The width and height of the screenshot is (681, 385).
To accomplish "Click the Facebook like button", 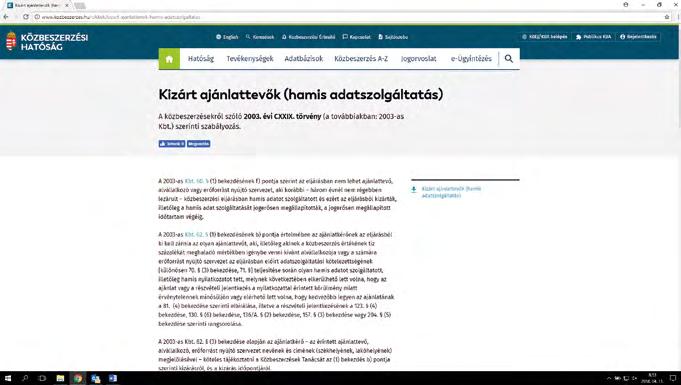I will pos(172,144).
